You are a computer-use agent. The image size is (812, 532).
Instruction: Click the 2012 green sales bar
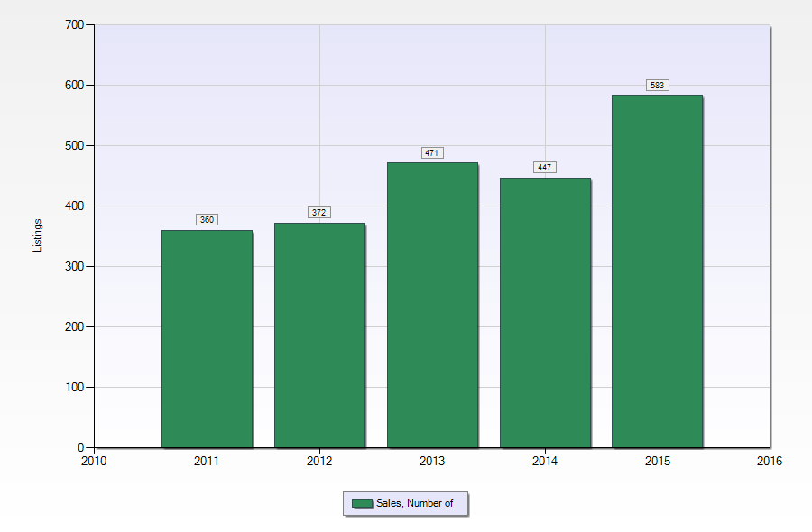(319, 335)
